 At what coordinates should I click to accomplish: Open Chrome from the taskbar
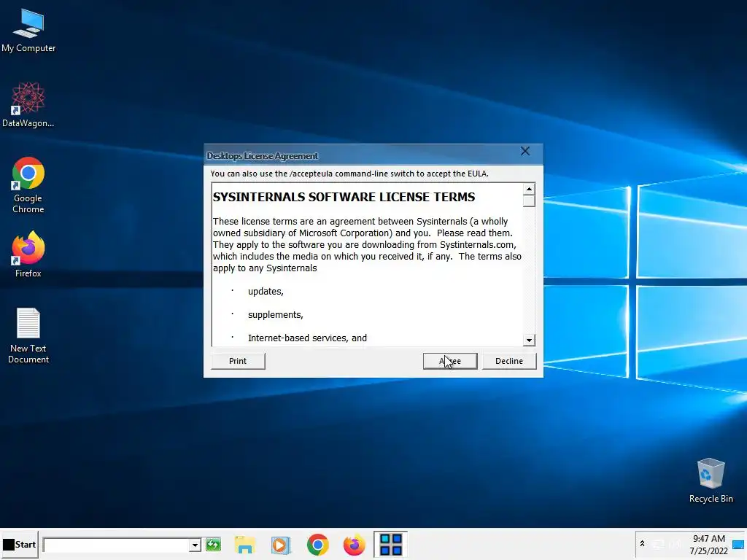tap(318, 545)
